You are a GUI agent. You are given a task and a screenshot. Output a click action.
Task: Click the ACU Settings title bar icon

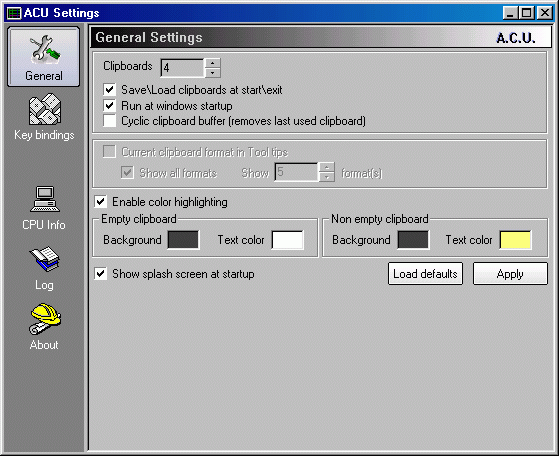point(14,13)
